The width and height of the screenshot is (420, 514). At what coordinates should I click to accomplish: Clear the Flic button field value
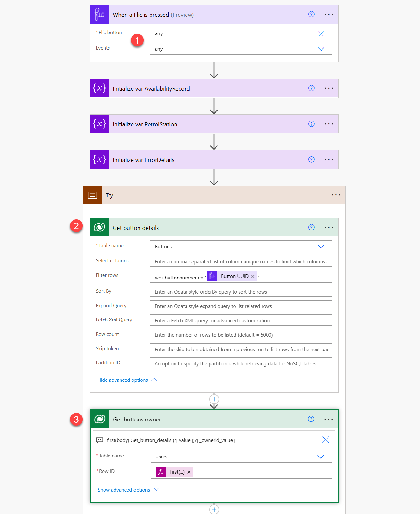tap(321, 33)
